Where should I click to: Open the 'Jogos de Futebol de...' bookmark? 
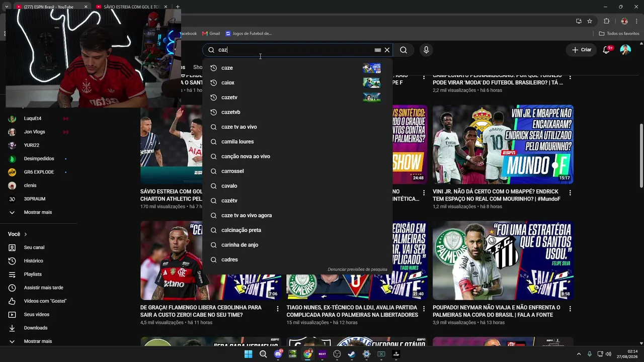(249, 34)
